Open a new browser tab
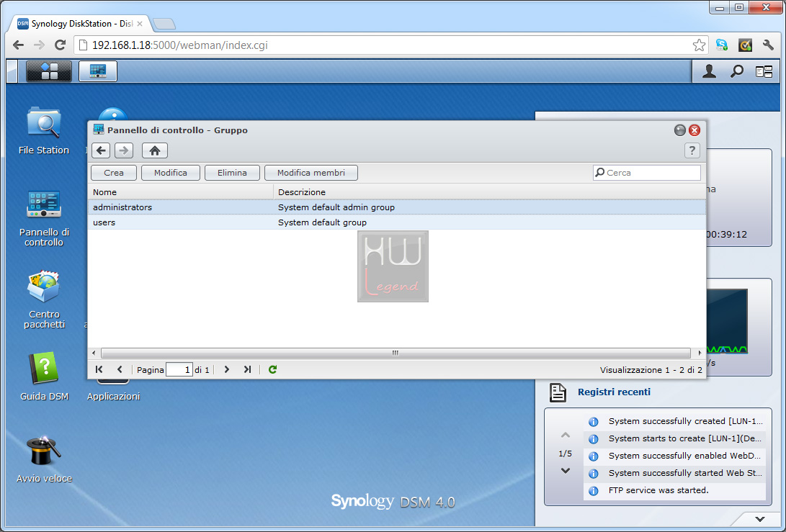 coord(164,24)
